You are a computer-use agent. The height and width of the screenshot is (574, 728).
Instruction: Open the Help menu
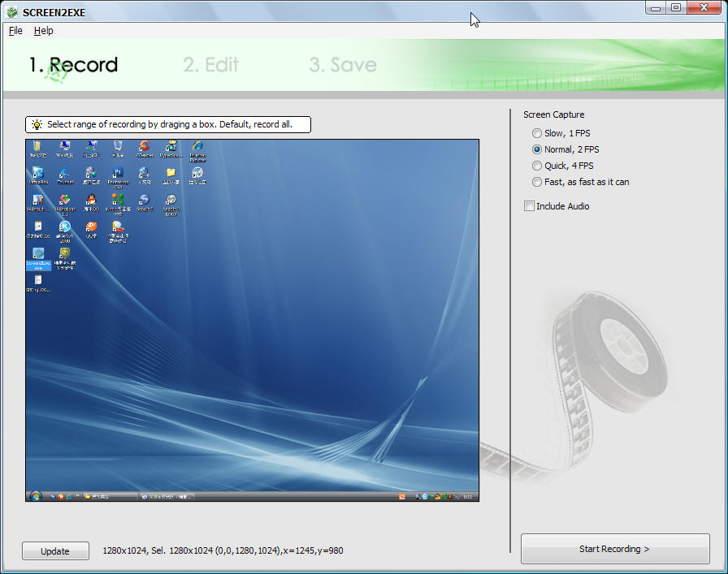43,31
